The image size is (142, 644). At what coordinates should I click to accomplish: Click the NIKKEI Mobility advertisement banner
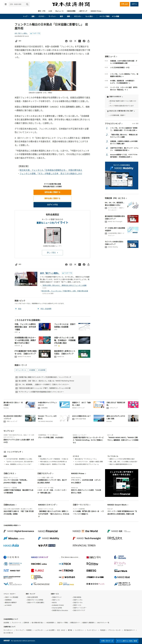coord(122,176)
